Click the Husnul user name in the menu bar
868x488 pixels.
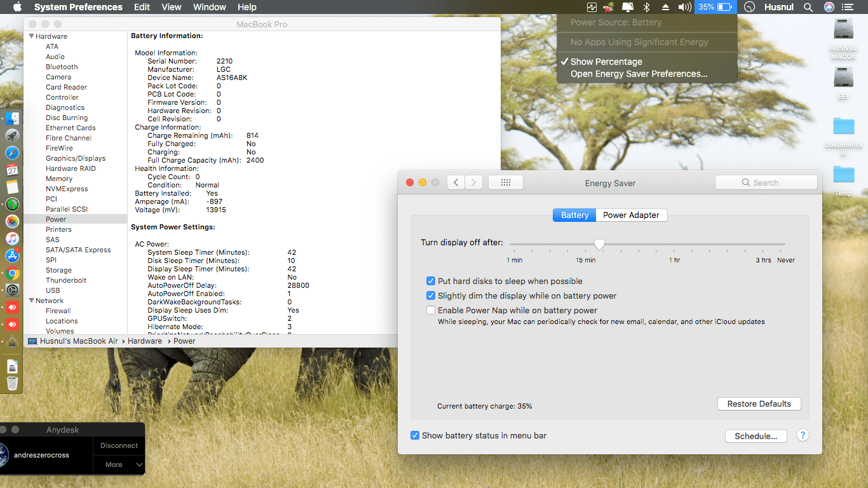[x=779, y=7]
